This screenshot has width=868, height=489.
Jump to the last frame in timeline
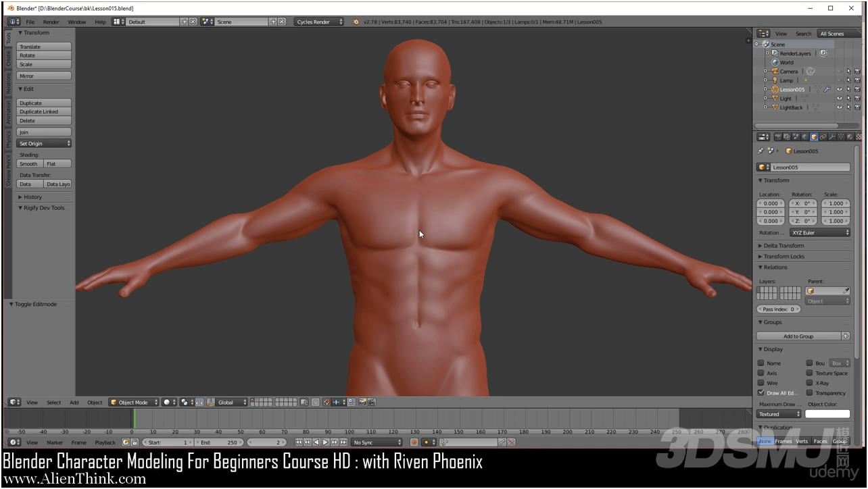coord(343,442)
